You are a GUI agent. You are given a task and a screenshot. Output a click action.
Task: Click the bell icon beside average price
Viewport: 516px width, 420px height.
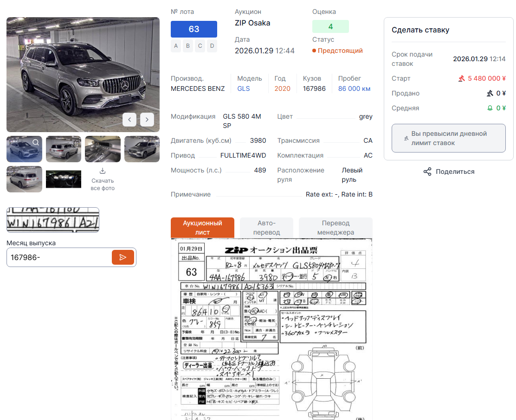point(490,108)
